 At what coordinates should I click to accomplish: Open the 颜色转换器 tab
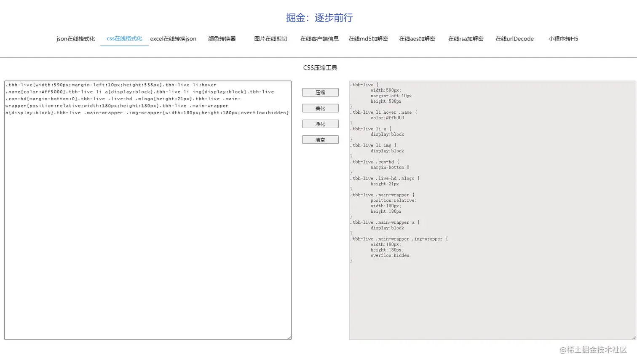[222, 39]
